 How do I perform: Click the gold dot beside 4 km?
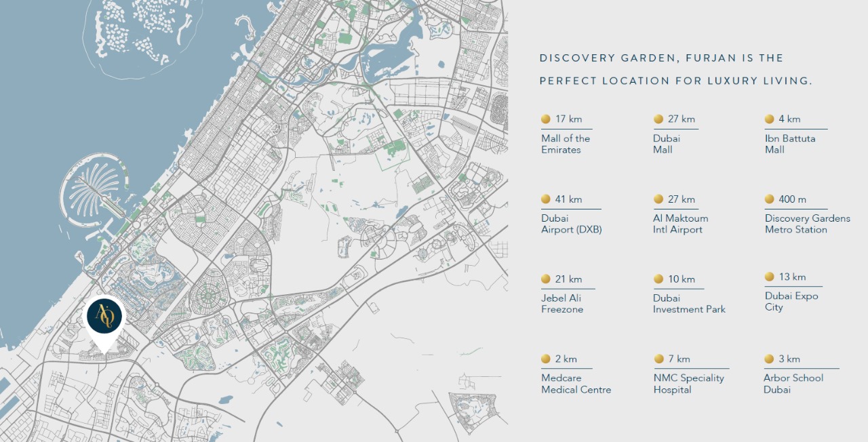769,119
